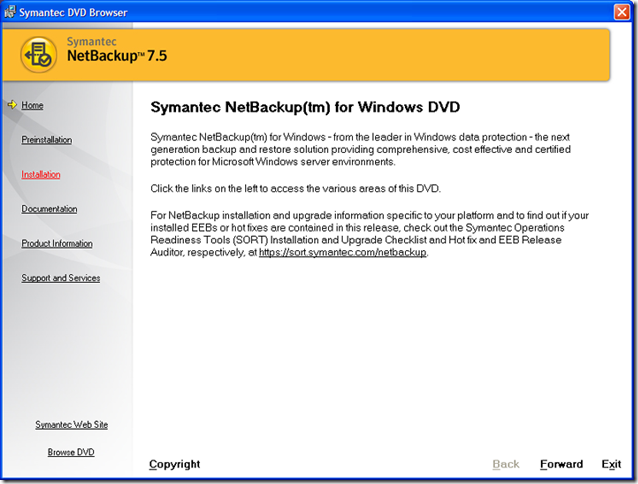This screenshot has width=638, height=484.
Task: Visit the Symantec Web Site link
Action: pyautogui.click(x=71, y=425)
